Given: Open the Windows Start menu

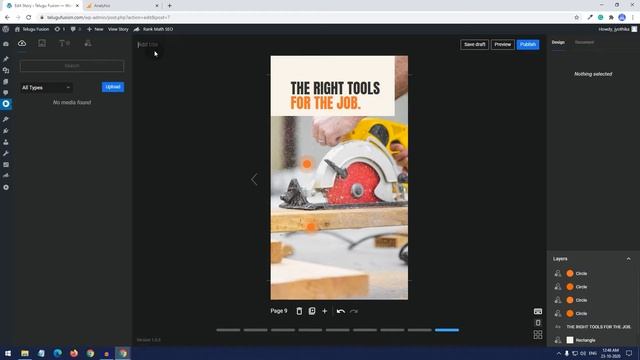Looking at the screenshot, I should [x=8, y=353].
